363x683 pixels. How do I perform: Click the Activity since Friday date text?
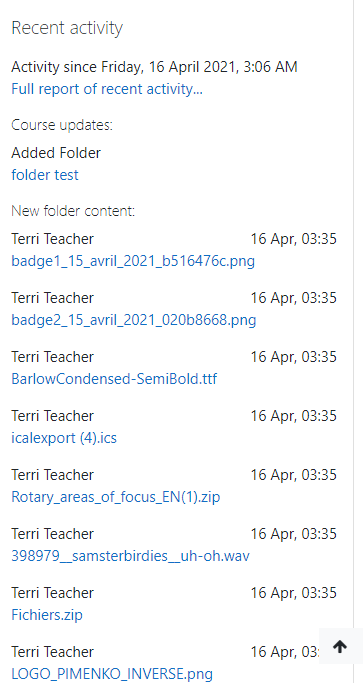154,67
